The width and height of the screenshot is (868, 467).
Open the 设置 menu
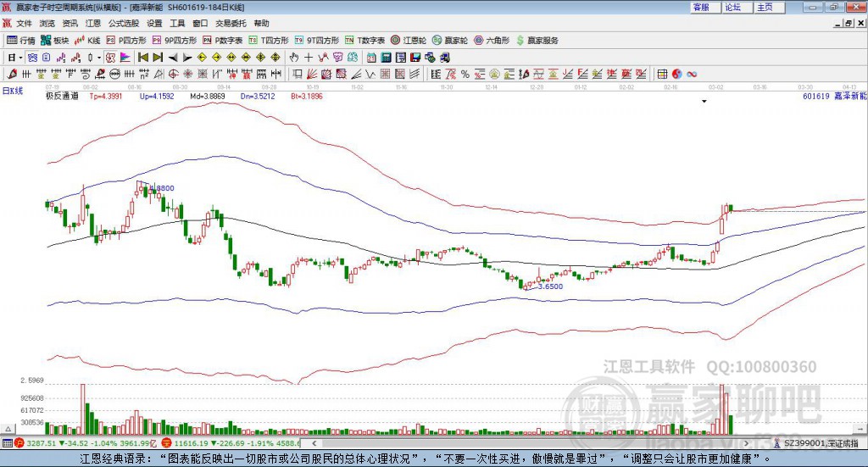pos(154,23)
